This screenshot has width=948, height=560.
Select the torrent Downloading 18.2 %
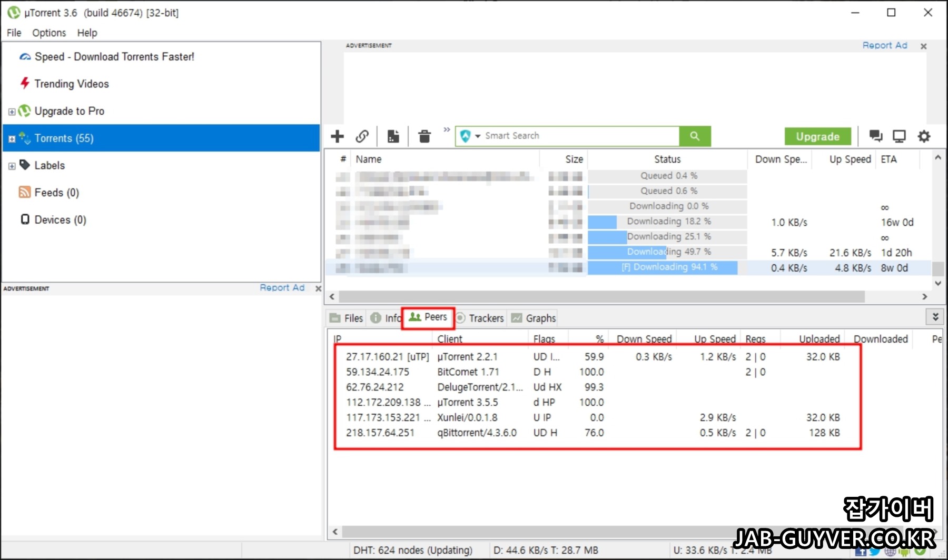pyautogui.click(x=628, y=222)
